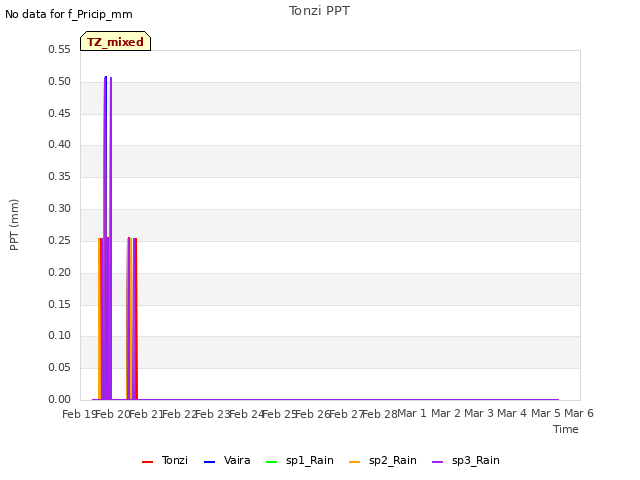Click the 0.20 y-axis tick label
Image resolution: width=640 pixels, height=480 pixels.
pos(60,272)
